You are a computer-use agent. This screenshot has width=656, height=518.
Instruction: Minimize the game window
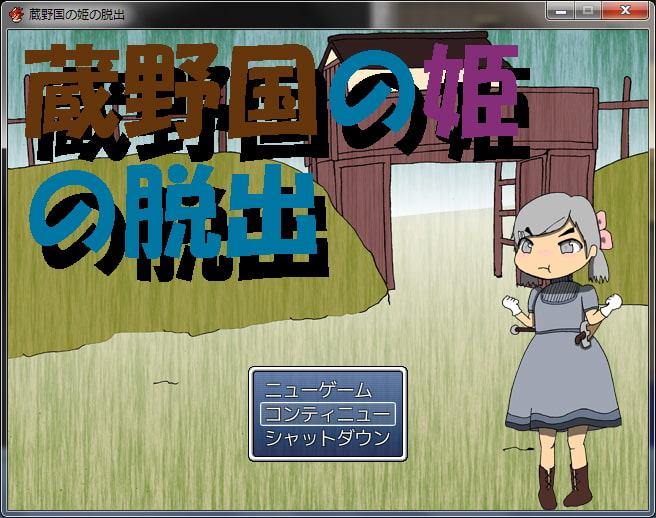(562, 10)
